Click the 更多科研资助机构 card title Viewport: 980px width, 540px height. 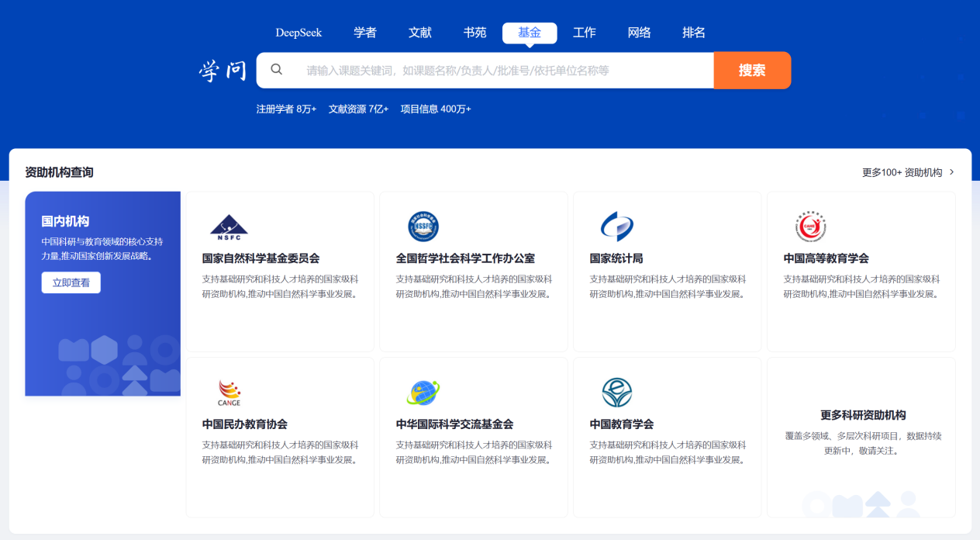[x=863, y=415]
